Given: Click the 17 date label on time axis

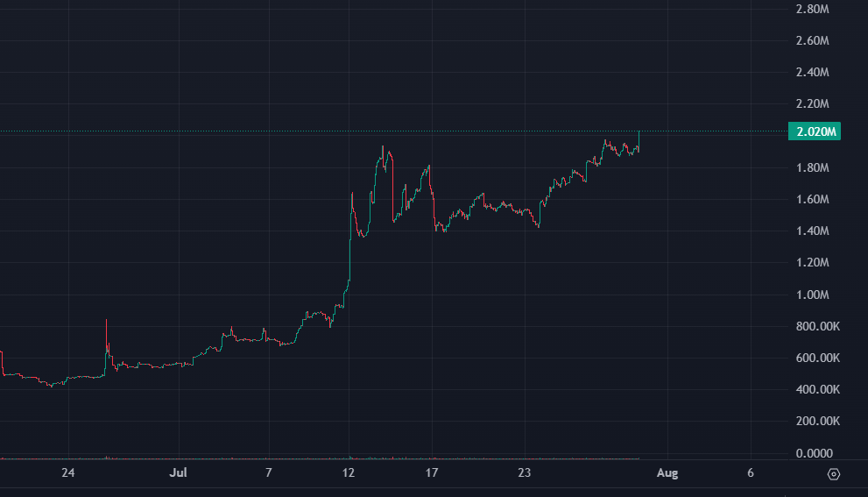Looking at the screenshot, I should 431,472.
